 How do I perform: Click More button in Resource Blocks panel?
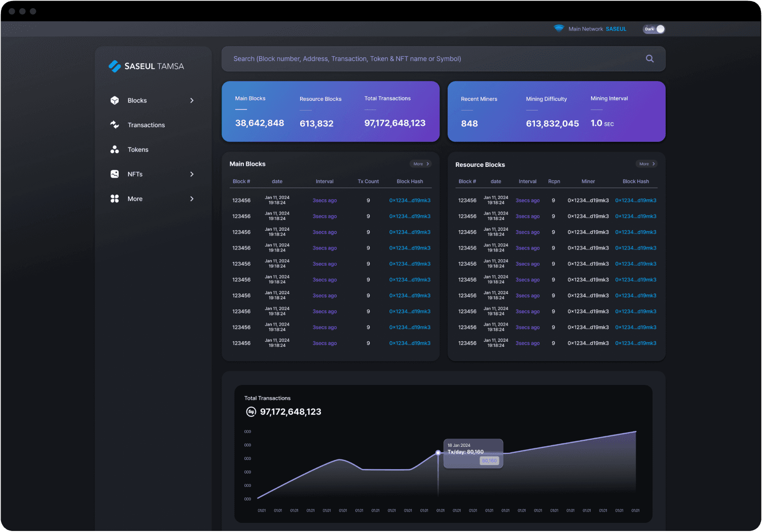coord(646,164)
